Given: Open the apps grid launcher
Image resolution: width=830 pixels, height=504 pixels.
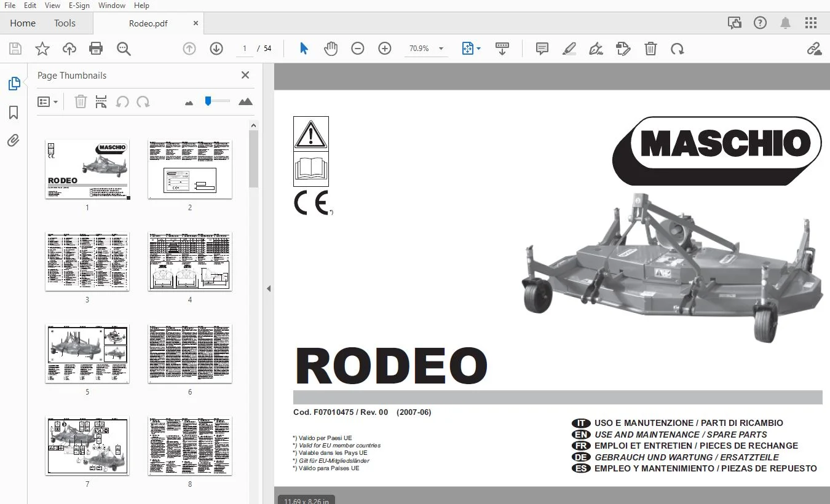Looking at the screenshot, I should 811,23.
